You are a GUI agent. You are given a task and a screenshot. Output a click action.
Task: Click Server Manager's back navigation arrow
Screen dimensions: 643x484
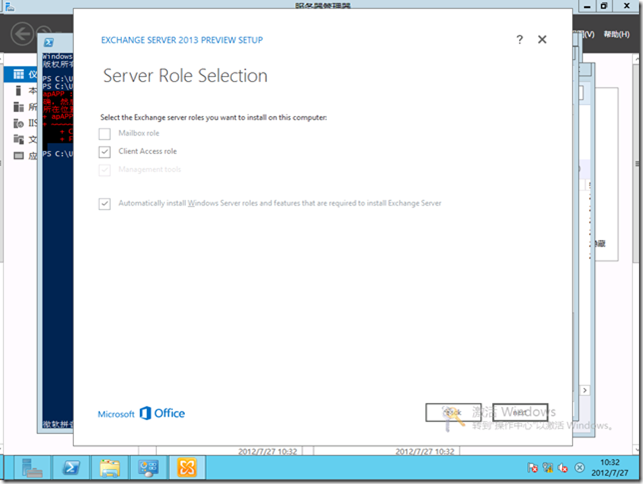[22, 33]
